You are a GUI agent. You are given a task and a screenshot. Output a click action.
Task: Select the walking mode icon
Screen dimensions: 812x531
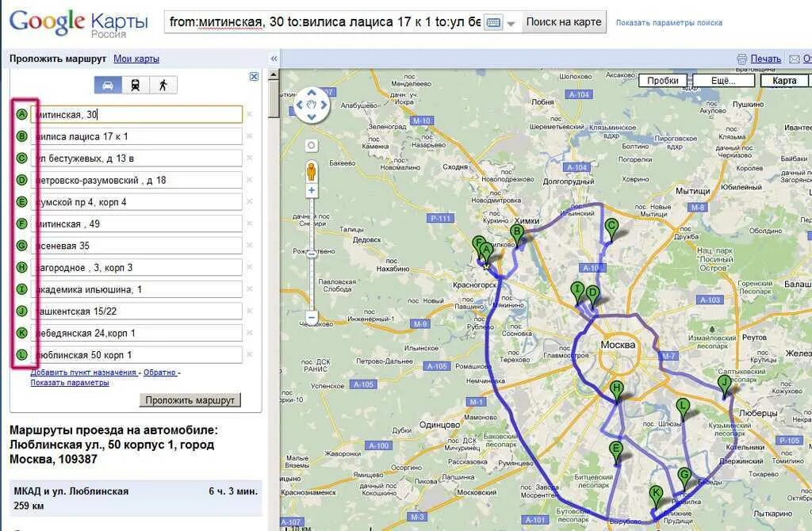pyautogui.click(x=163, y=85)
